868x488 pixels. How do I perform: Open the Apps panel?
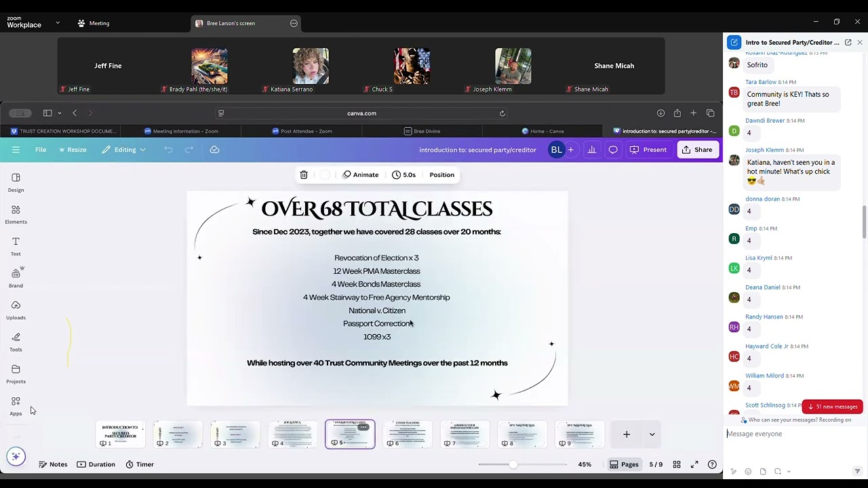[x=16, y=405]
